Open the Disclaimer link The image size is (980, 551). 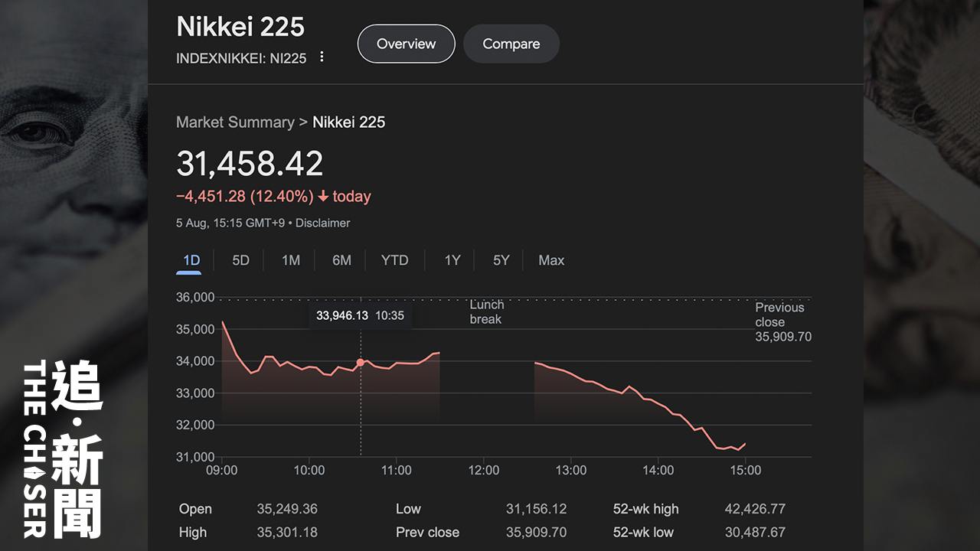322,223
